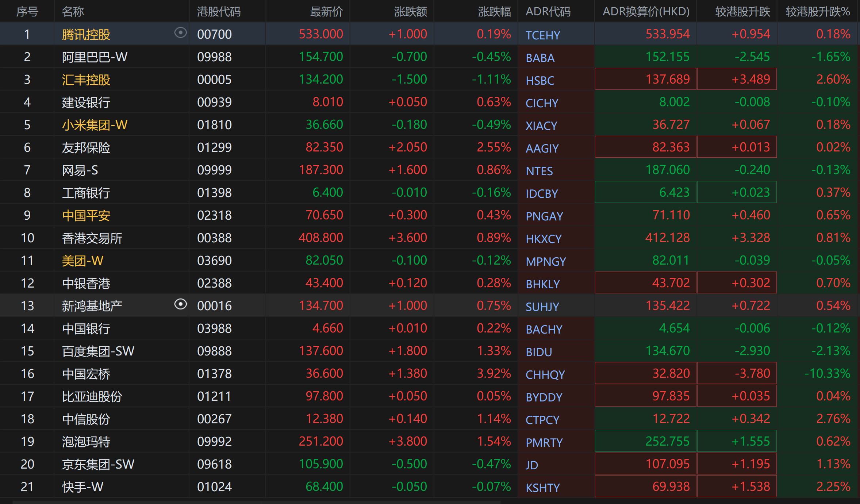Click the ADR换算价(HKD) column header
Viewport: 860px width, 504px height.
tap(646, 12)
